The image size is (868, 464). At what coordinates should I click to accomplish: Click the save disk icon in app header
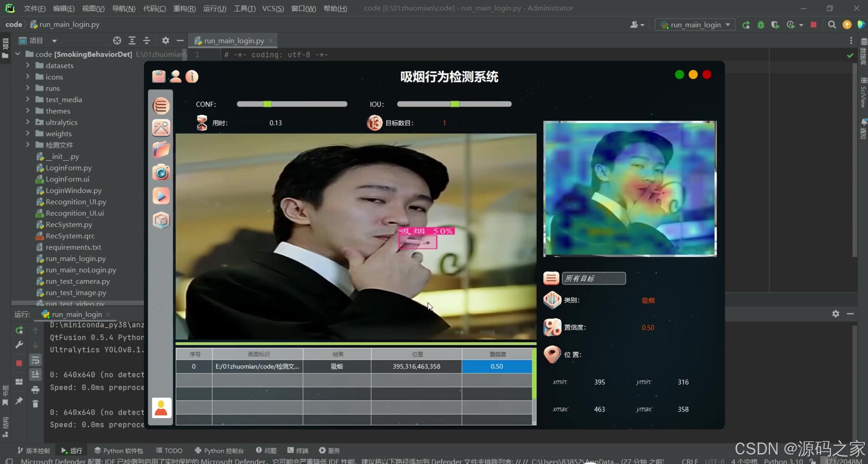159,76
